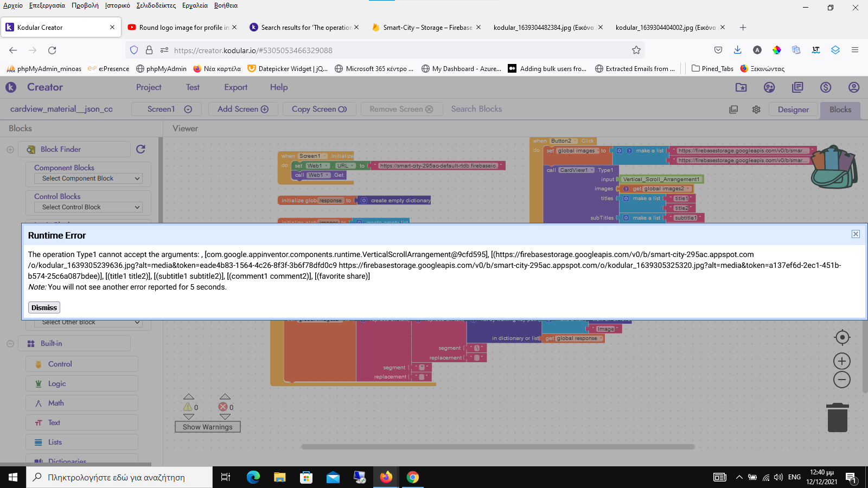Dismiss the runtime error message
This screenshot has height=488, width=868.
click(x=44, y=307)
